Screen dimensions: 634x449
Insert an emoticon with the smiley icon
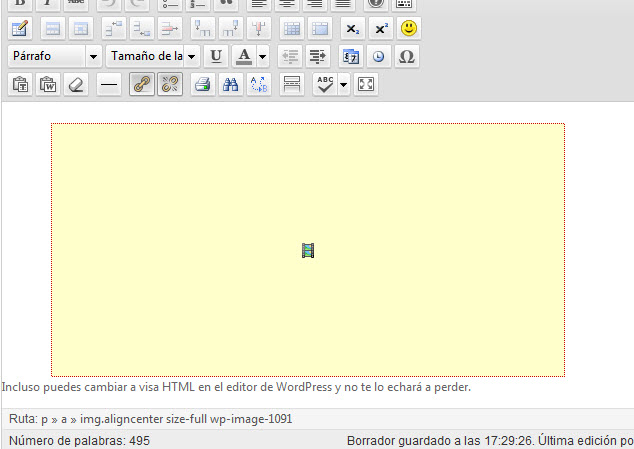pyautogui.click(x=409, y=28)
